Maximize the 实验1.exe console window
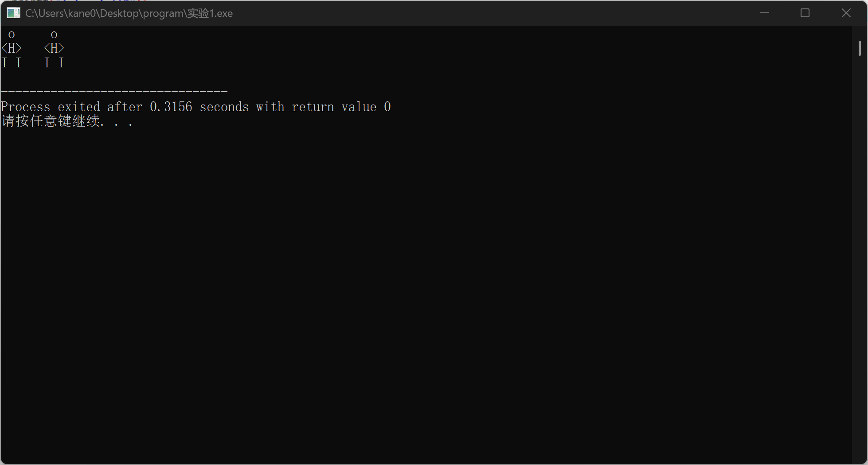Viewport: 868px width, 465px height. [x=805, y=13]
